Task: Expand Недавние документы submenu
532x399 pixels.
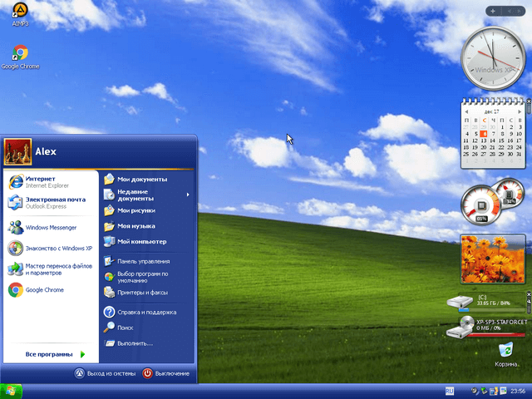Action: (148, 195)
